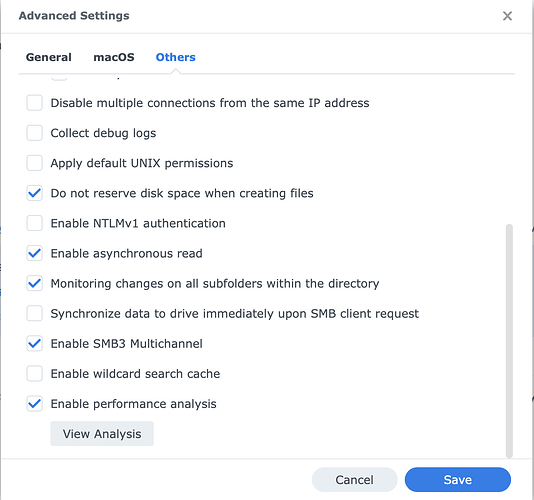Uncheck Enable performance analysis
This screenshot has height=500, width=534.
[34, 404]
